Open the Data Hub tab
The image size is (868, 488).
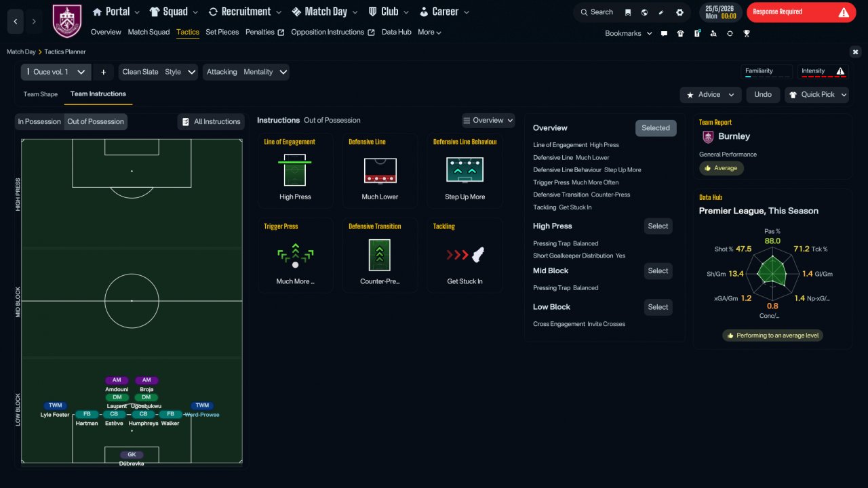tap(397, 32)
